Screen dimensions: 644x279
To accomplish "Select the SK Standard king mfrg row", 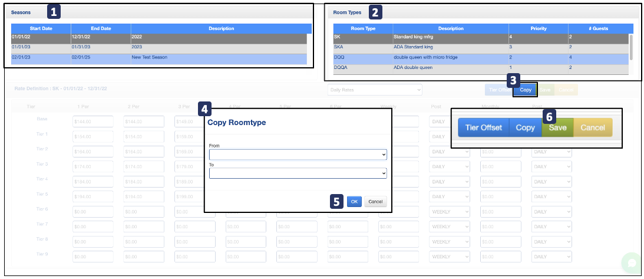I will (x=480, y=38).
